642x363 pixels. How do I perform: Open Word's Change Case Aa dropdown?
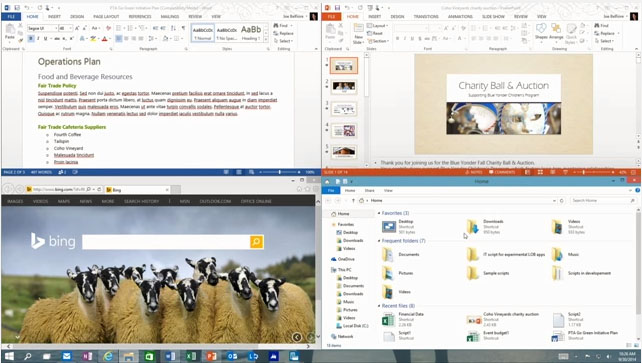point(95,28)
